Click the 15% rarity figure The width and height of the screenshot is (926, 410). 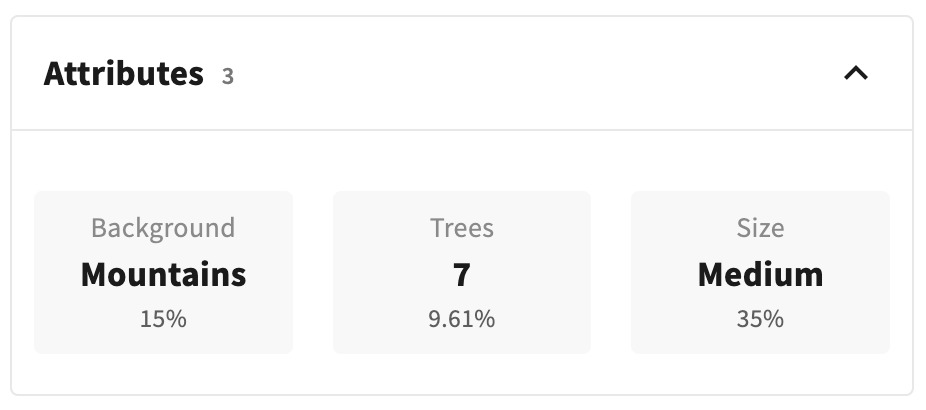[163, 320]
